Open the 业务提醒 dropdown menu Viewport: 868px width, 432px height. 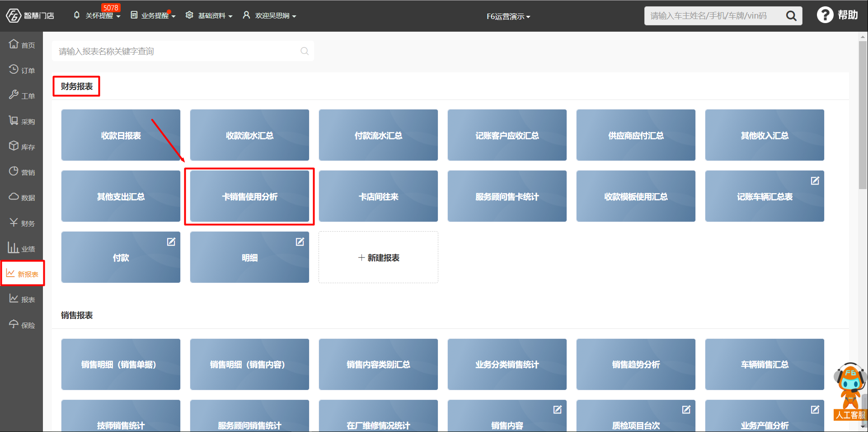tap(153, 15)
